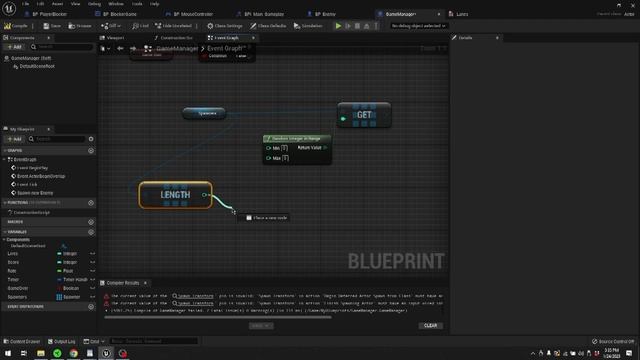Select ConstructionScript in Functions list
Screen dimensions: 640x360
point(31,212)
